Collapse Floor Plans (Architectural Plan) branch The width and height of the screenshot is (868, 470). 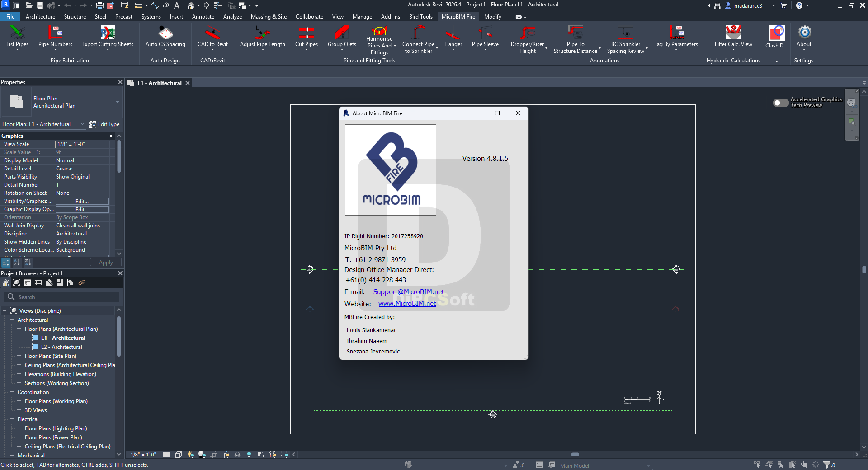pos(19,329)
